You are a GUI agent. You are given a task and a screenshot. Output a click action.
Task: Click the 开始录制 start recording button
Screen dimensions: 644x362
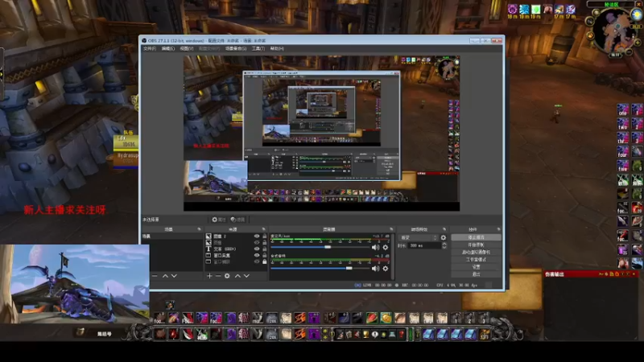[x=476, y=245]
